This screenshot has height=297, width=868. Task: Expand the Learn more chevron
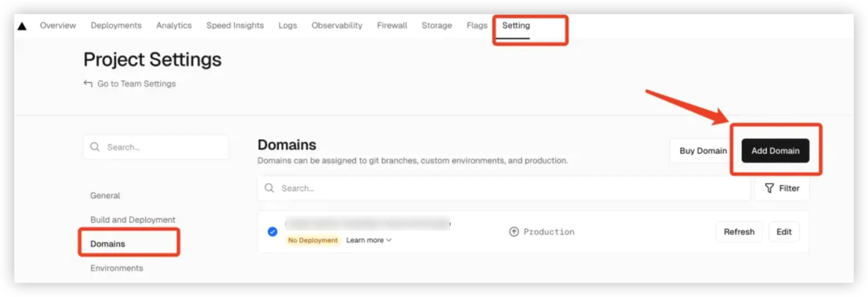pos(389,240)
